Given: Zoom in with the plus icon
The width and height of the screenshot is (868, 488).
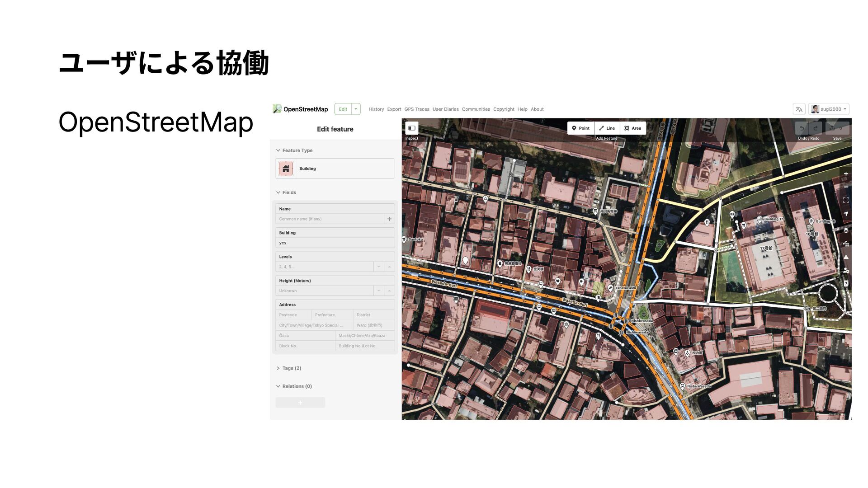Looking at the screenshot, I should click(x=845, y=174).
